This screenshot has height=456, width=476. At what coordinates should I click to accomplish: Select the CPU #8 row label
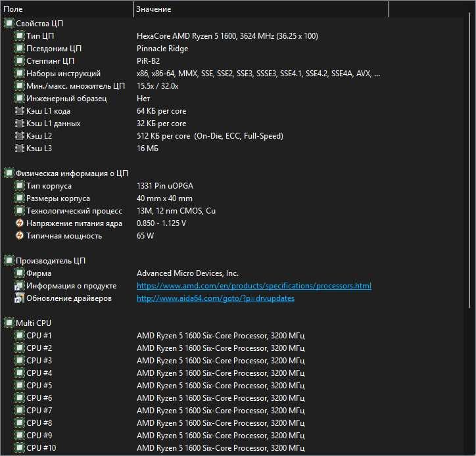coord(39,422)
